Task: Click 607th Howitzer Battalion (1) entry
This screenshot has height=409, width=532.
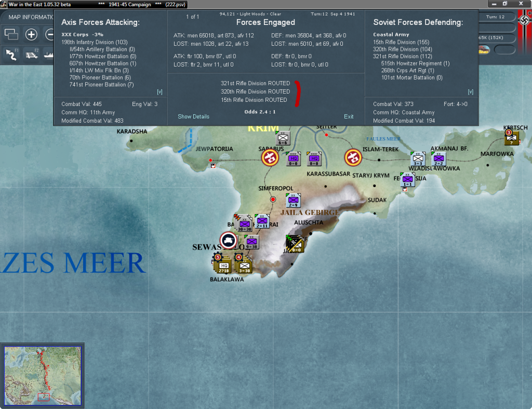Action: (x=103, y=63)
